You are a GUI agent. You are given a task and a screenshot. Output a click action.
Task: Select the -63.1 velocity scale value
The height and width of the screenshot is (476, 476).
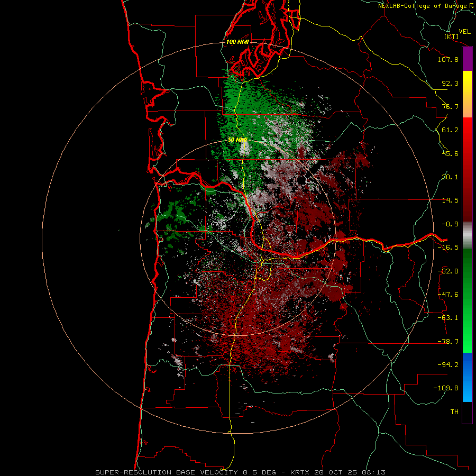448,318
